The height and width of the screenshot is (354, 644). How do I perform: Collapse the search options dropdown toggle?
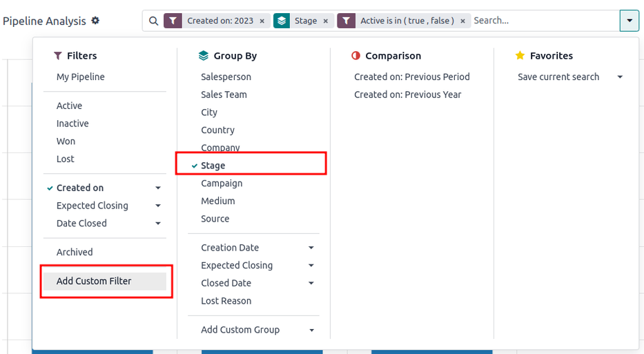point(629,21)
